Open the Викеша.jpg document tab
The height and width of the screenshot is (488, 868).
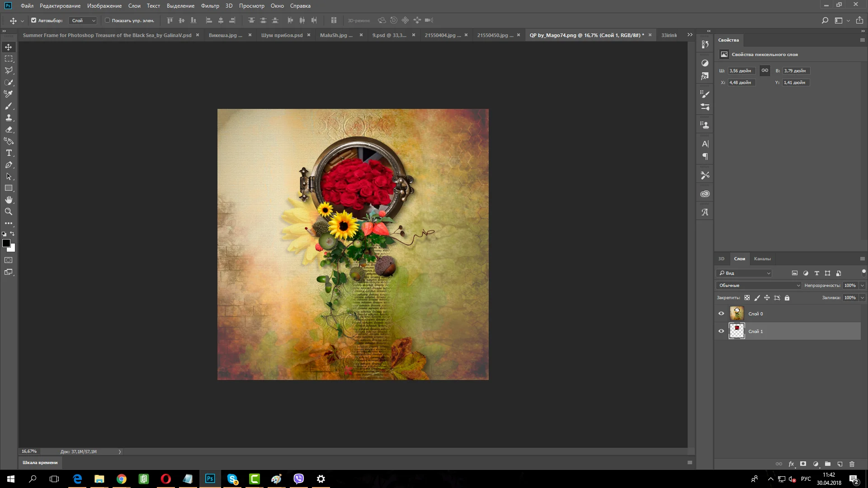point(225,35)
